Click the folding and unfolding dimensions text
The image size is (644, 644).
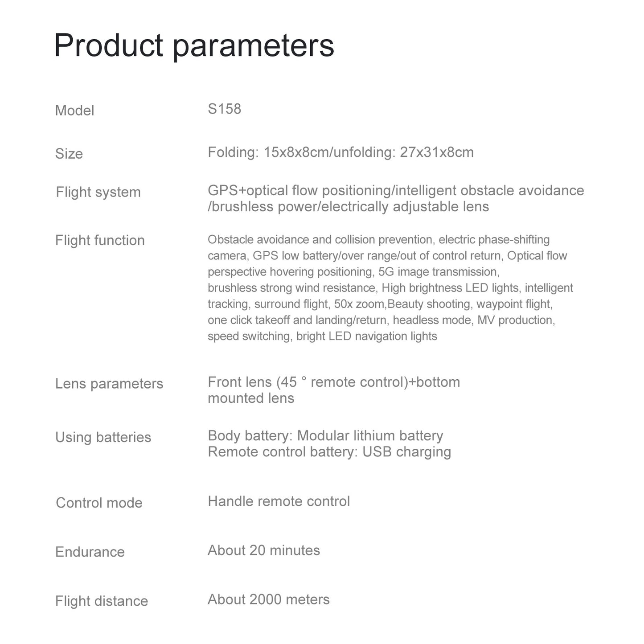click(340, 152)
